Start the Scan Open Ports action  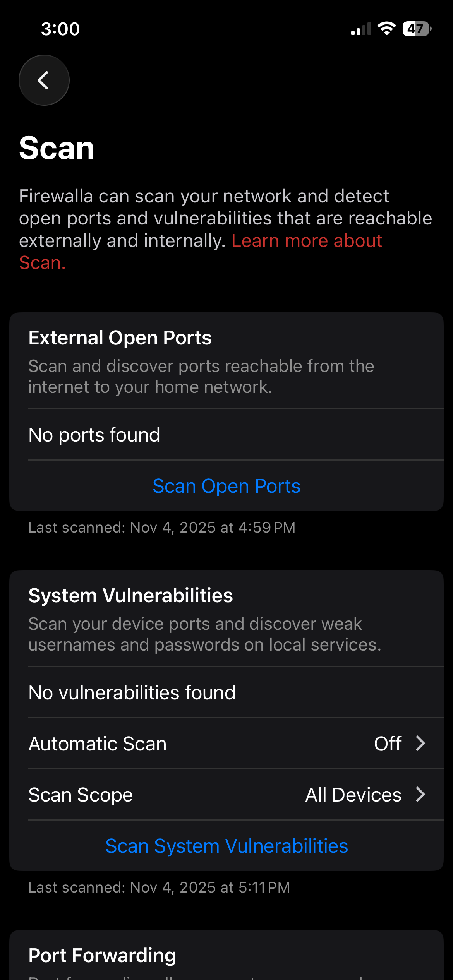226,486
